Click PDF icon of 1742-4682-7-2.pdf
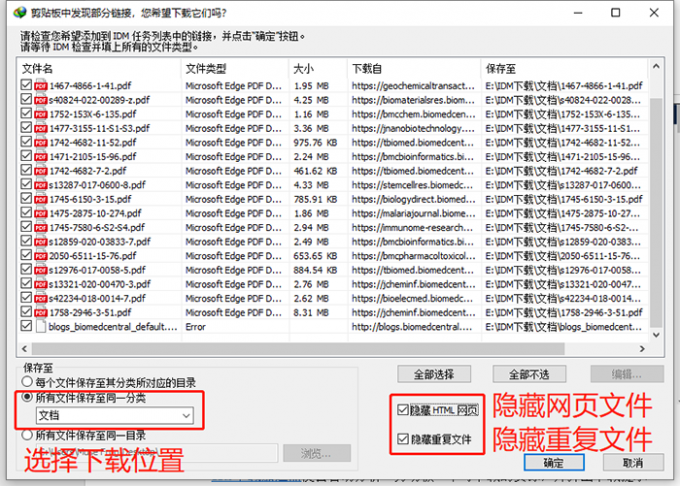The width and height of the screenshot is (680, 486). point(41,171)
